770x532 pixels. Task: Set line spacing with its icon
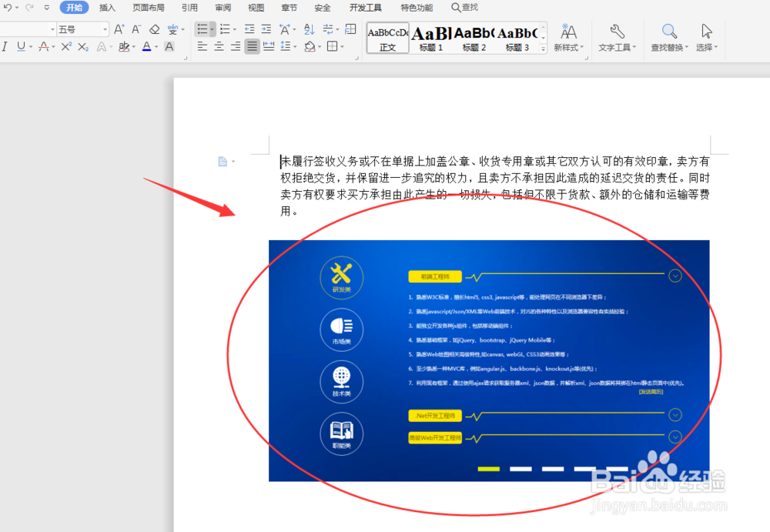[286, 47]
